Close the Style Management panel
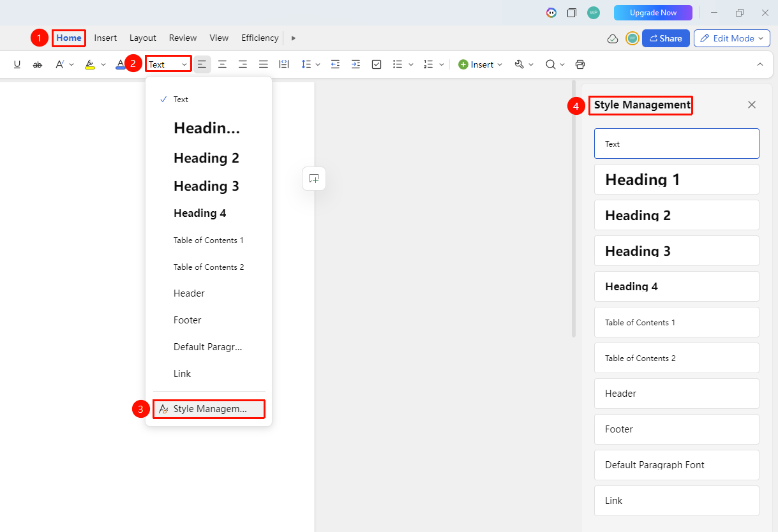The width and height of the screenshot is (778, 532). tap(752, 105)
